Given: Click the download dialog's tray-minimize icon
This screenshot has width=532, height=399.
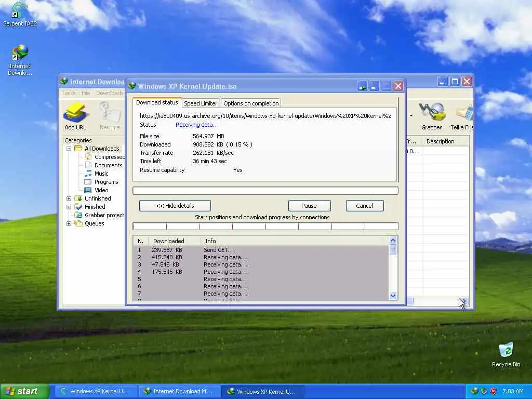Looking at the screenshot, I should click(362, 86).
